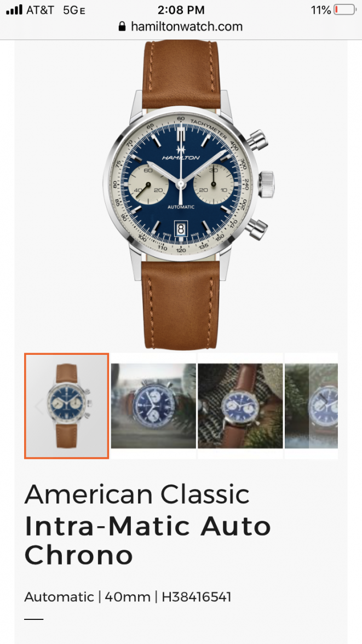
Task: Tap the upper chronograph pusher on the watch
Action: 257,140
